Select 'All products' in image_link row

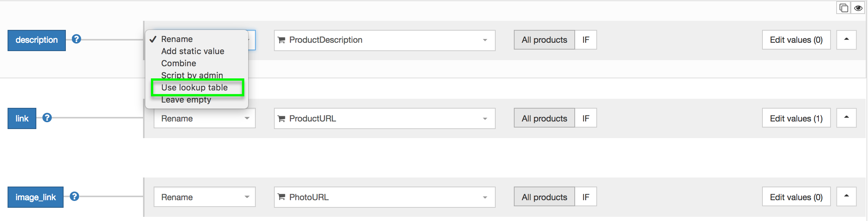coord(544,197)
